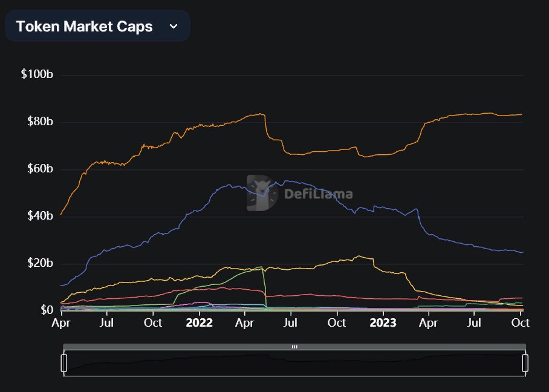Image resolution: width=549 pixels, height=392 pixels.
Task: Click the $80b y-axis label
Action: (x=39, y=122)
